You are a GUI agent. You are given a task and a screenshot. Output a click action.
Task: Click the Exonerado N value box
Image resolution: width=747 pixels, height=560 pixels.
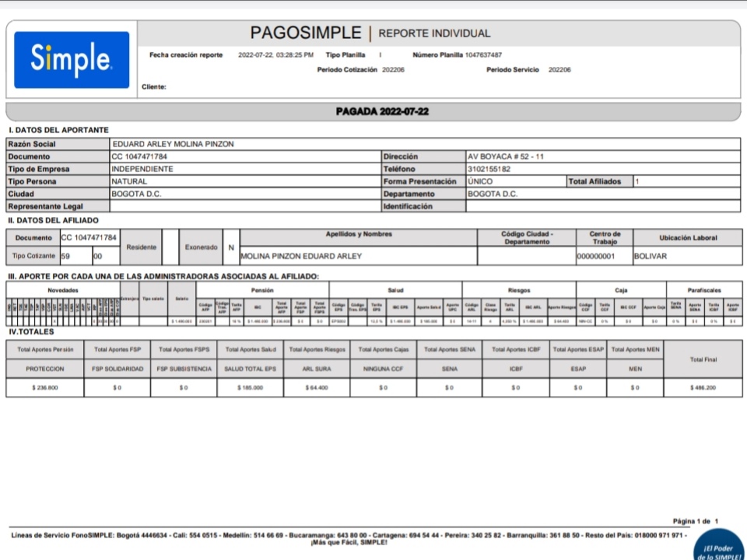(x=231, y=247)
